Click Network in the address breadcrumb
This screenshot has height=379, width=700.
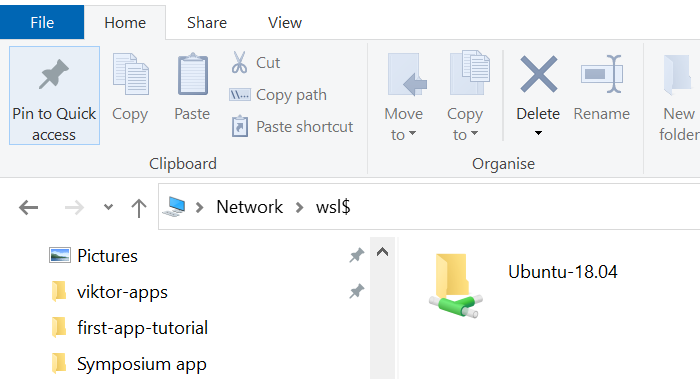[x=250, y=207]
